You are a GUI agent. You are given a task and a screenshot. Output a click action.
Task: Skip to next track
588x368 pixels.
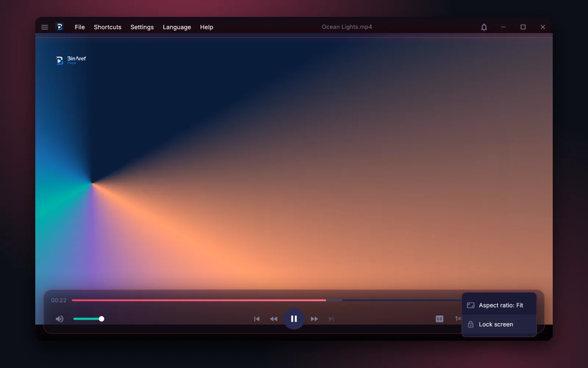click(331, 319)
